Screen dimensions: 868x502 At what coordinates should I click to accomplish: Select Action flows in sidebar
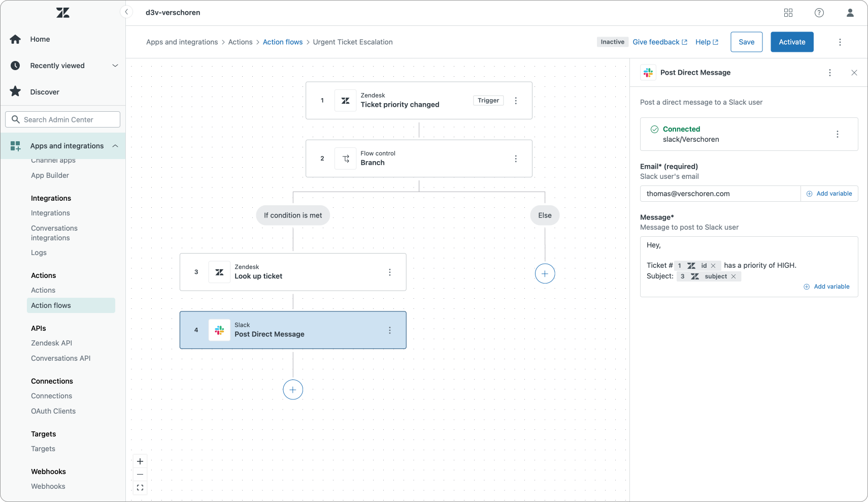coord(71,305)
